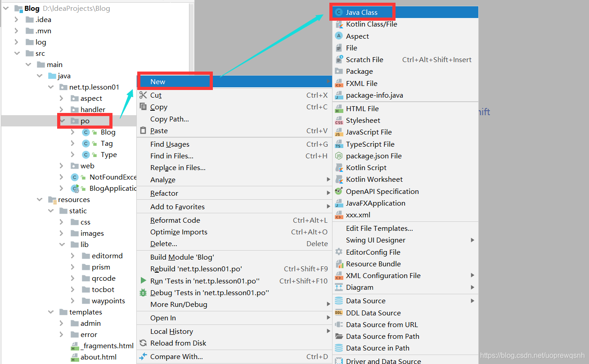Image resolution: width=589 pixels, height=364 pixels.
Task: Open the Analyze submenu
Action: [x=234, y=180]
